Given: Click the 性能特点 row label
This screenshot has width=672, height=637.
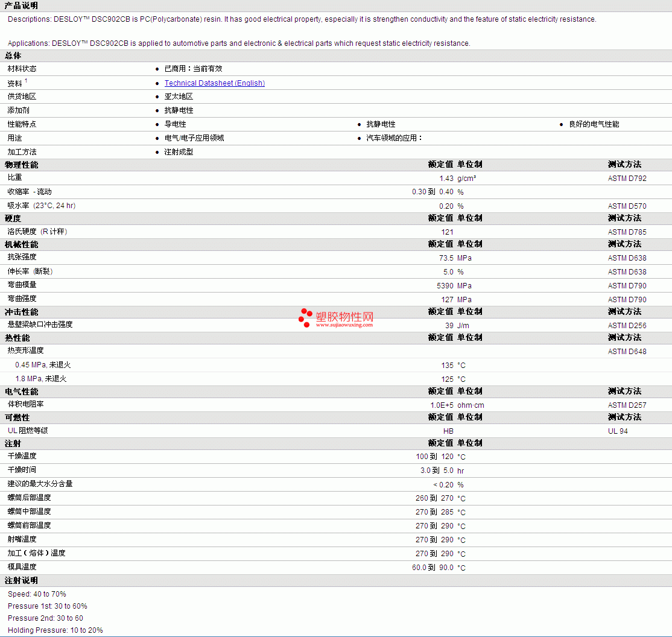Looking at the screenshot, I should click(x=22, y=124).
